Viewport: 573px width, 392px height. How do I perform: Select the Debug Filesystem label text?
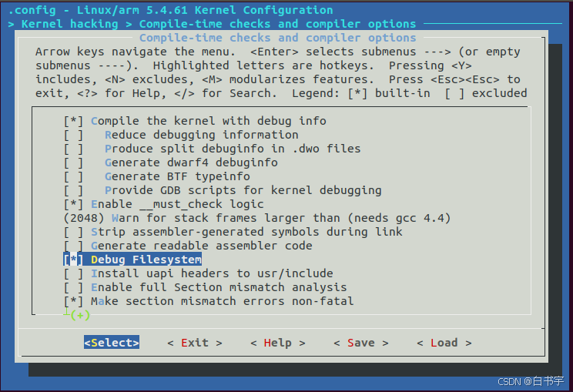point(146,260)
